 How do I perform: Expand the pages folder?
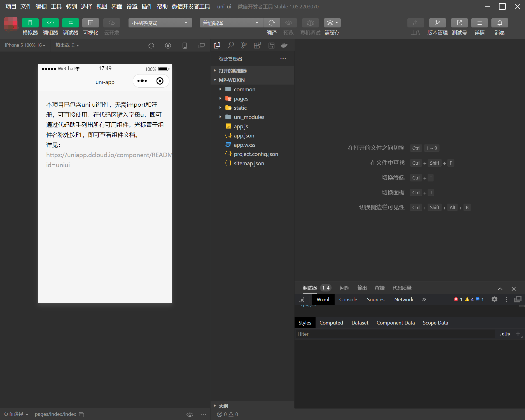252,99
